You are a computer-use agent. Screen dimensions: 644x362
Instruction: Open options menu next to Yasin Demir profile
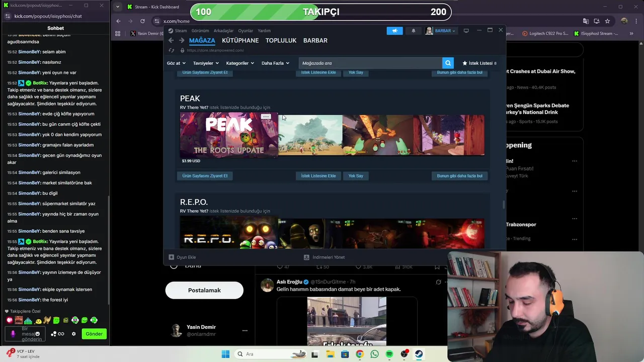click(x=245, y=330)
